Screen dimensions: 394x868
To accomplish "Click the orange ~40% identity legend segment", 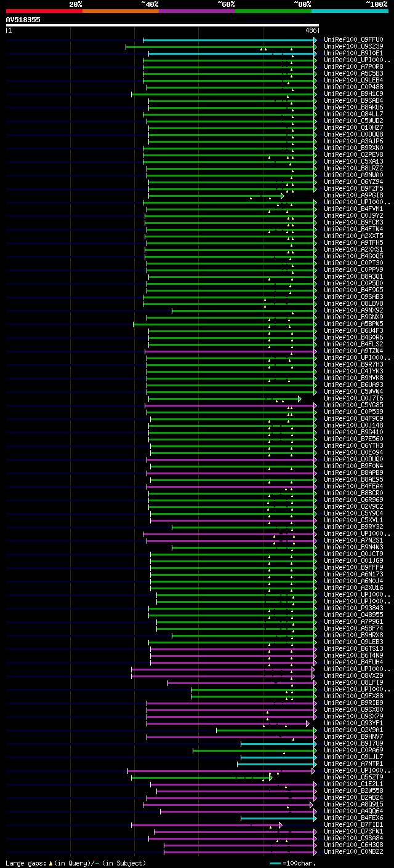I will 121,11.
